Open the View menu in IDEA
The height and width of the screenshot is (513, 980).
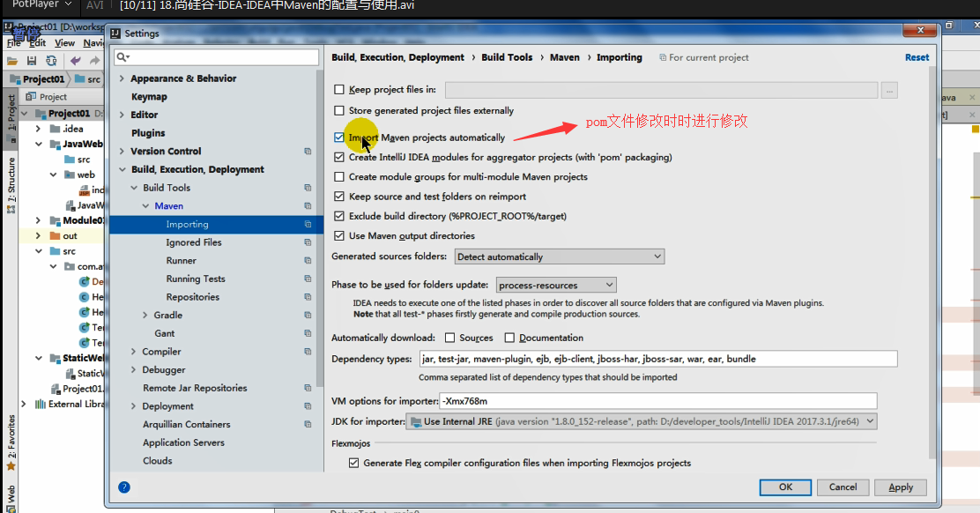[x=64, y=43]
